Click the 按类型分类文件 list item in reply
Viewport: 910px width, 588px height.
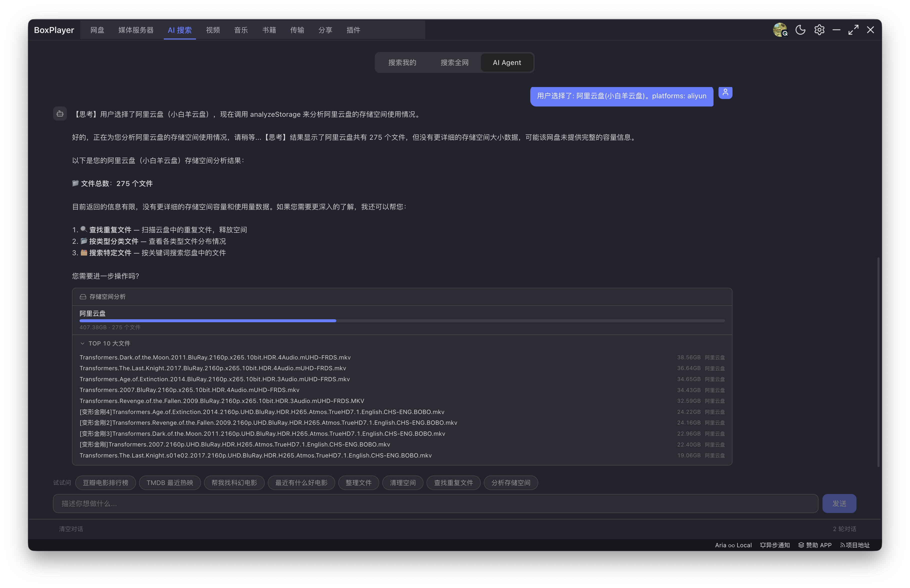[149, 241]
